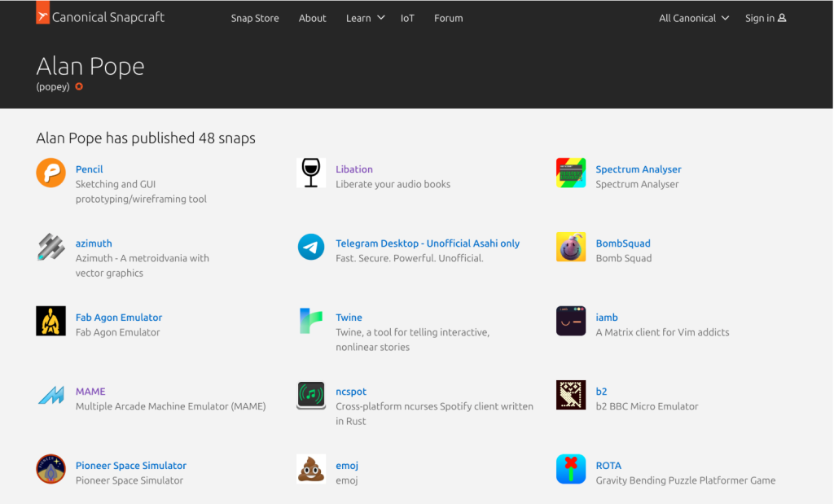Click the BombSquad bomb icon
Screen dimensions: 834x504
point(571,247)
